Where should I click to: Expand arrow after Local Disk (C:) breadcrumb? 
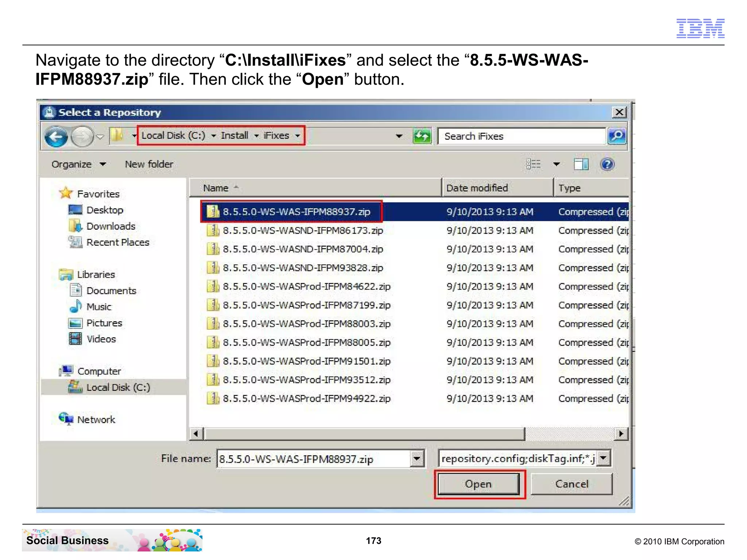pos(214,136)
